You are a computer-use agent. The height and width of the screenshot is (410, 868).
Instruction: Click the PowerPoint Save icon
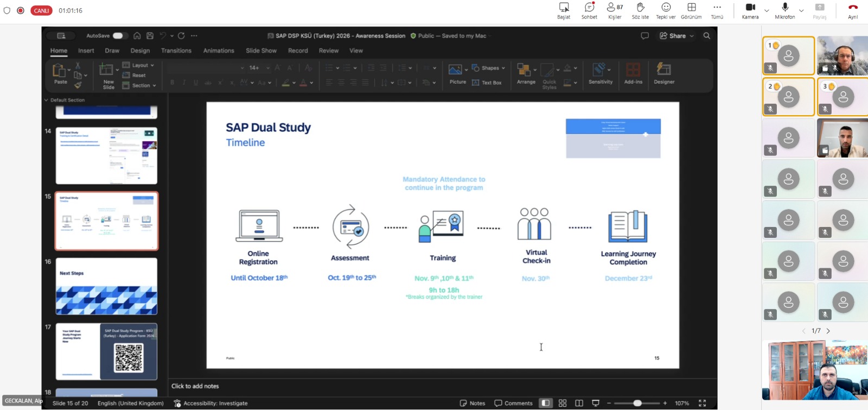150,36
